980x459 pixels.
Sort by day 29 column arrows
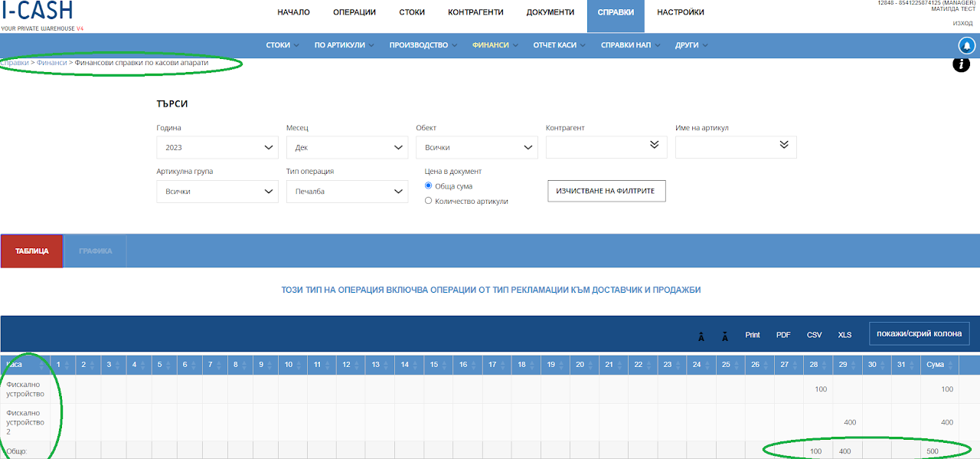854,365
